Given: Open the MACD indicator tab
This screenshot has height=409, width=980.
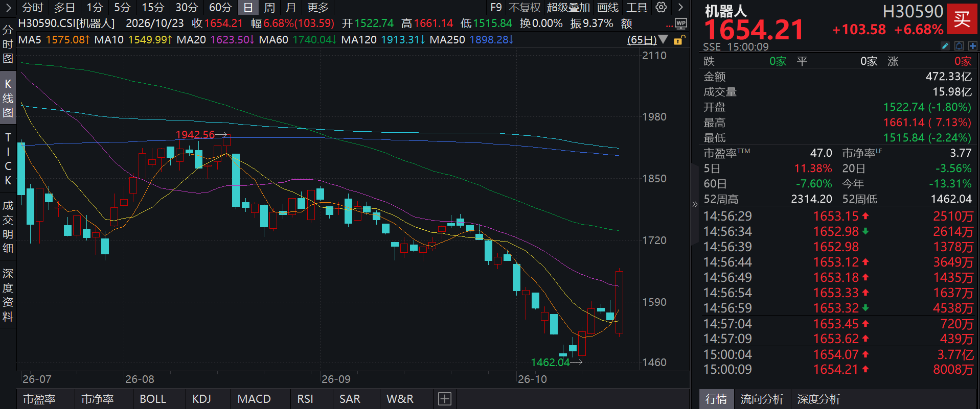Looking at the screenshot, I should [254, 399].
